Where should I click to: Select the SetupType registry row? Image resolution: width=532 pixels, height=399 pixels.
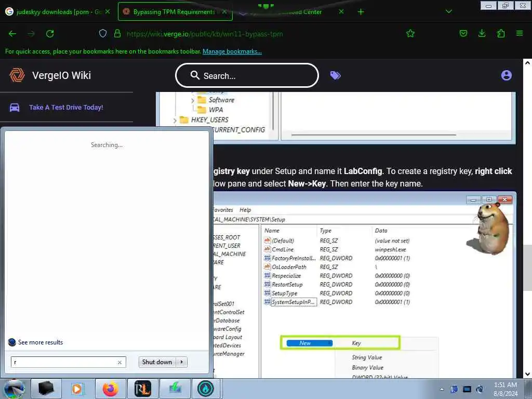click(337, 293)
